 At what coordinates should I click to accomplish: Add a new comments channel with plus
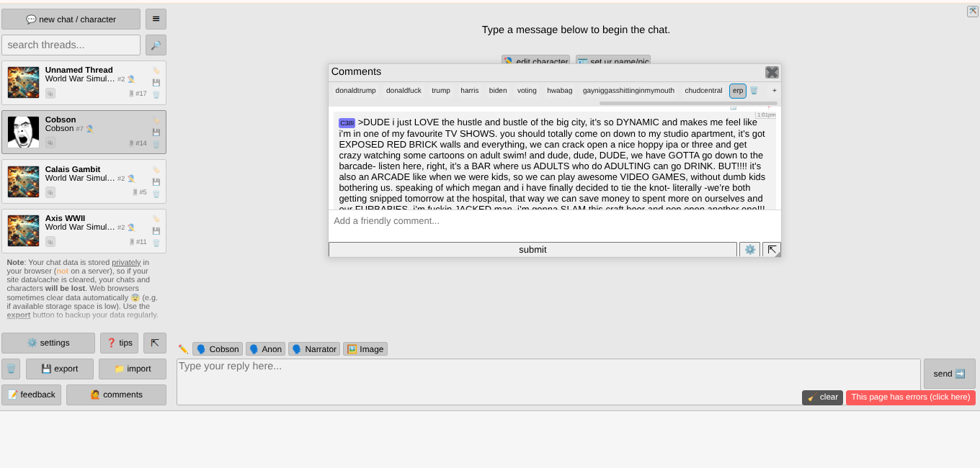point(775,91)
